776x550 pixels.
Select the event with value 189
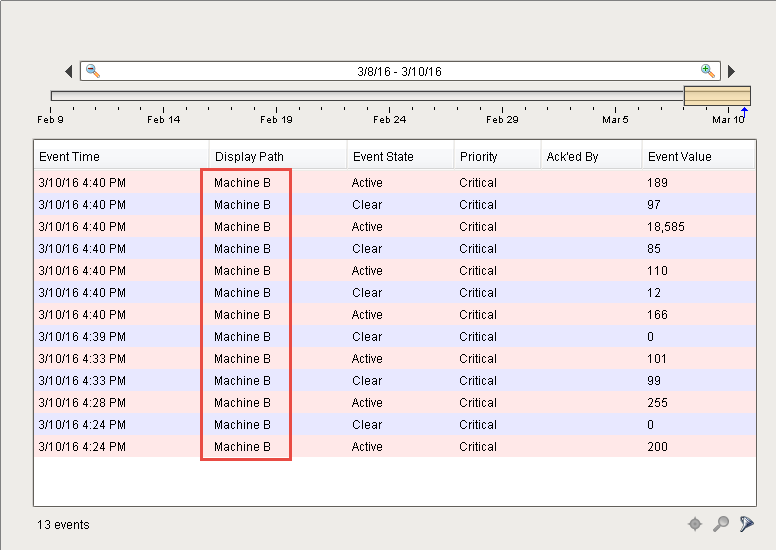pos(395,183)
